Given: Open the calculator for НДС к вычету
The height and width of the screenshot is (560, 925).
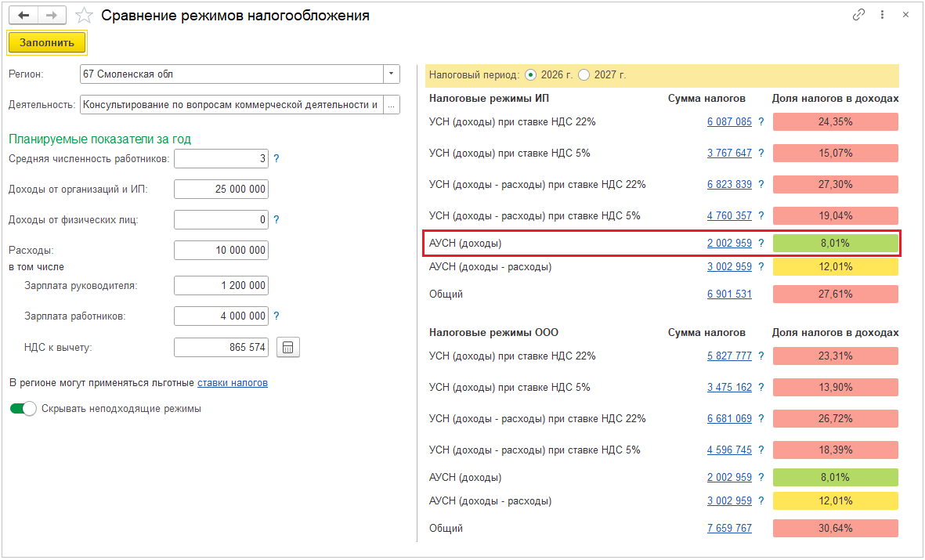Looking at the screenshot, I should coord(288,348).
